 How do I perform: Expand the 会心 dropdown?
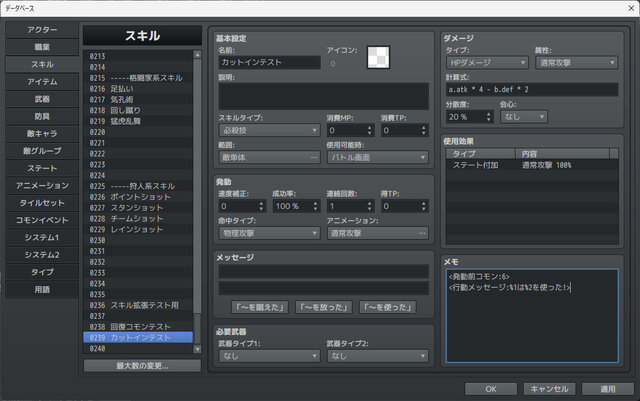(524, 117)
